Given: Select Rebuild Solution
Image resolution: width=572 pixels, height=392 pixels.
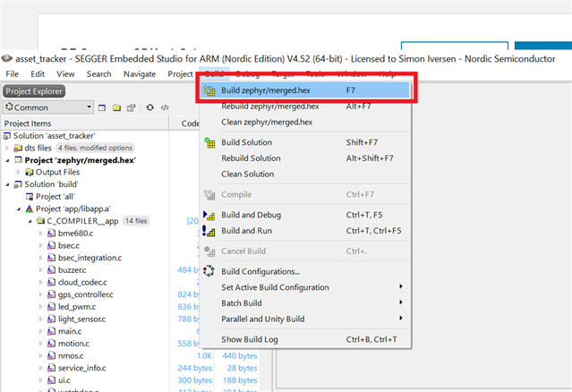Looking at the screenshot, I should click(x=305, y=158).
